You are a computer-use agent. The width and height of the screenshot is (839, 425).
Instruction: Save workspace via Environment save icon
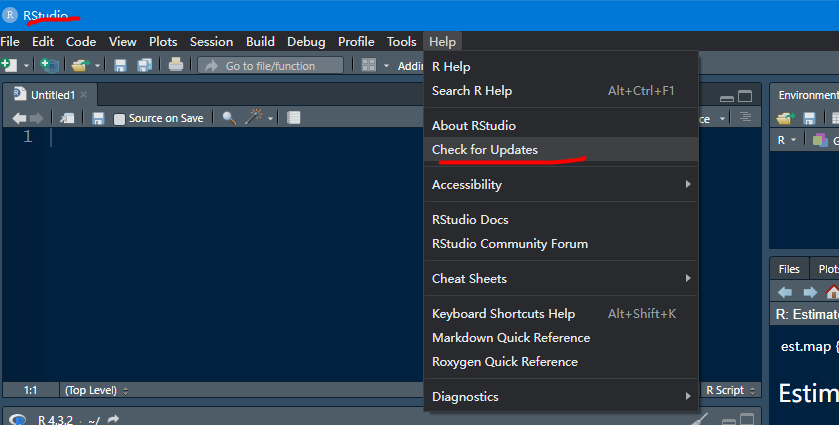(809, 118)
